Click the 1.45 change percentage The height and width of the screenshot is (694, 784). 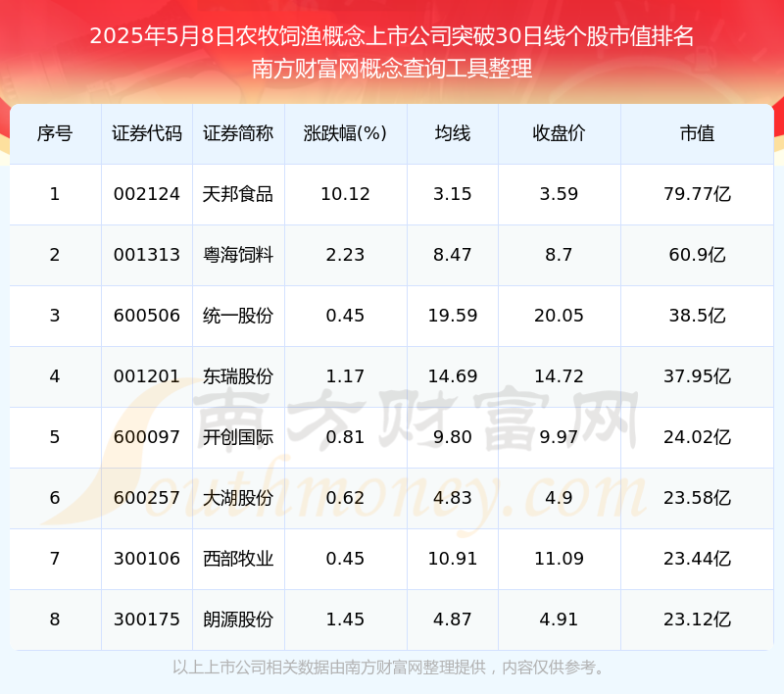[345, 620]
